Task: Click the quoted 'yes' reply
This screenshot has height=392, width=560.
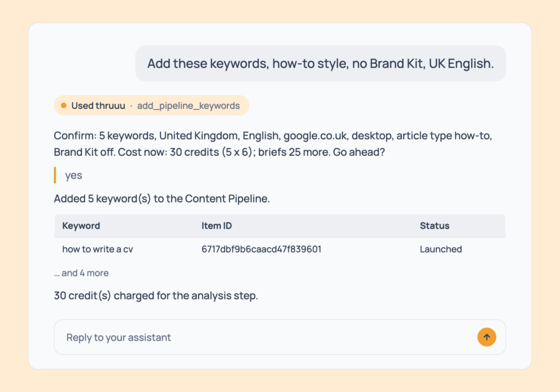Action: (x=74, y=175)
